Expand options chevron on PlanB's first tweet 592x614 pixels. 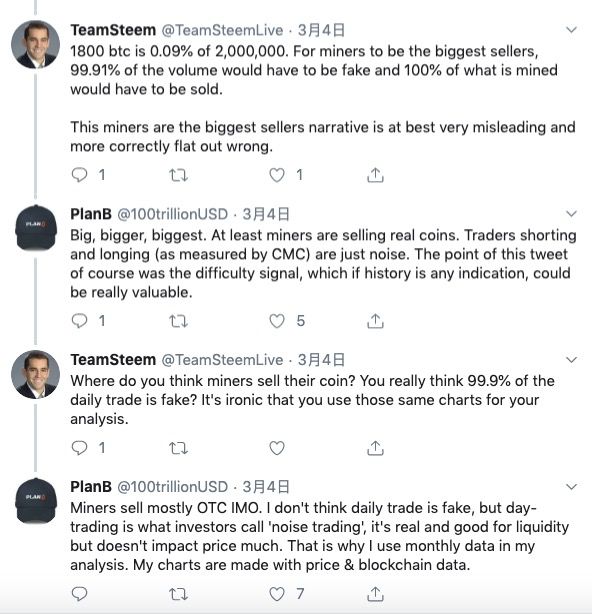pos(572,214)
